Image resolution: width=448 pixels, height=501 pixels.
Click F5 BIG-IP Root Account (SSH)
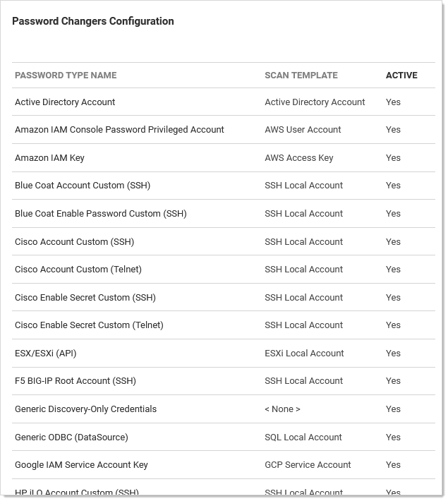pos(75,381)
